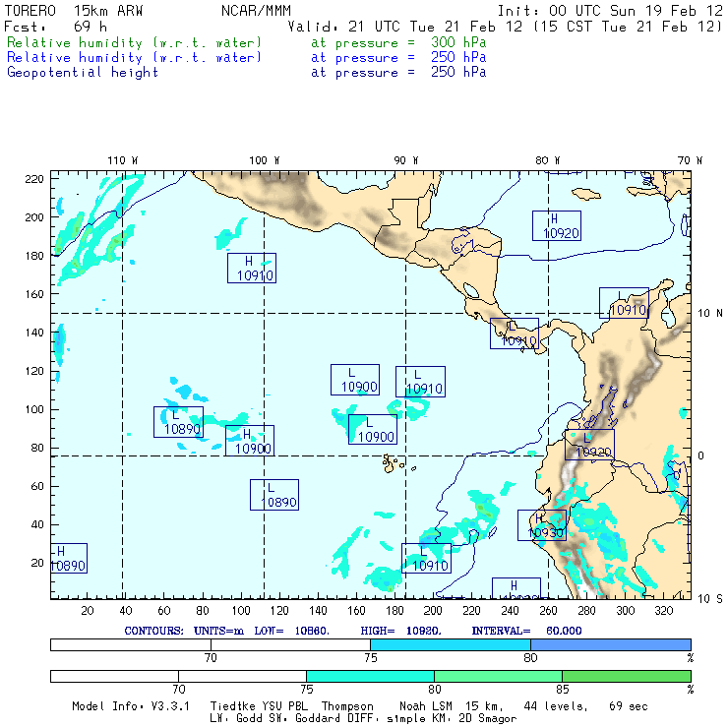Click the cyan 75–80% swatch in upper colorbar

coord(451,644)
